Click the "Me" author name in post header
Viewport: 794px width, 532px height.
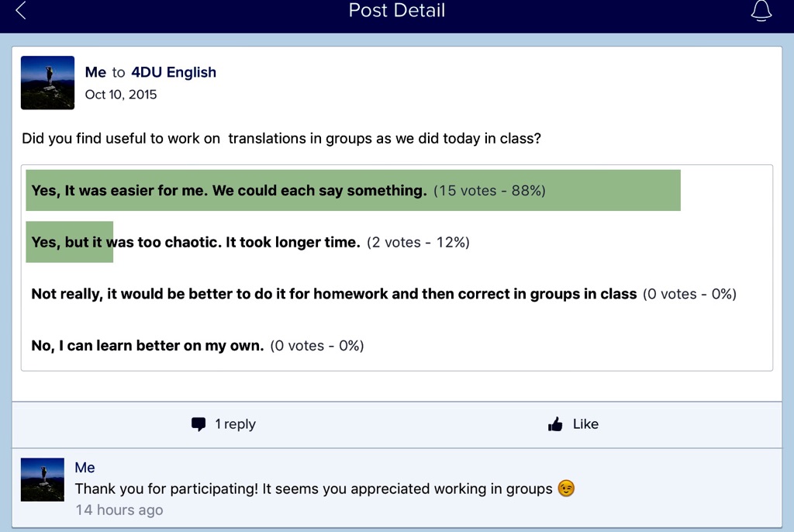[x=95, y=72]
